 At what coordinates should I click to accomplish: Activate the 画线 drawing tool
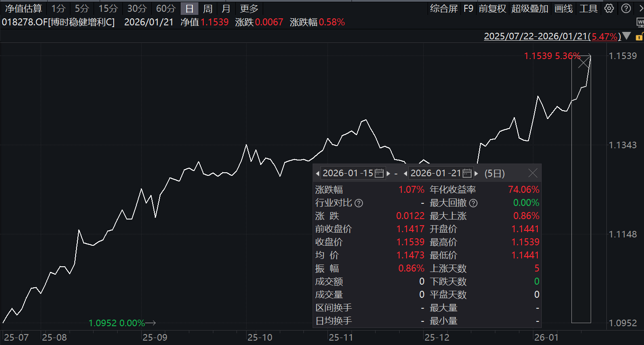click(x=564, y=8)
